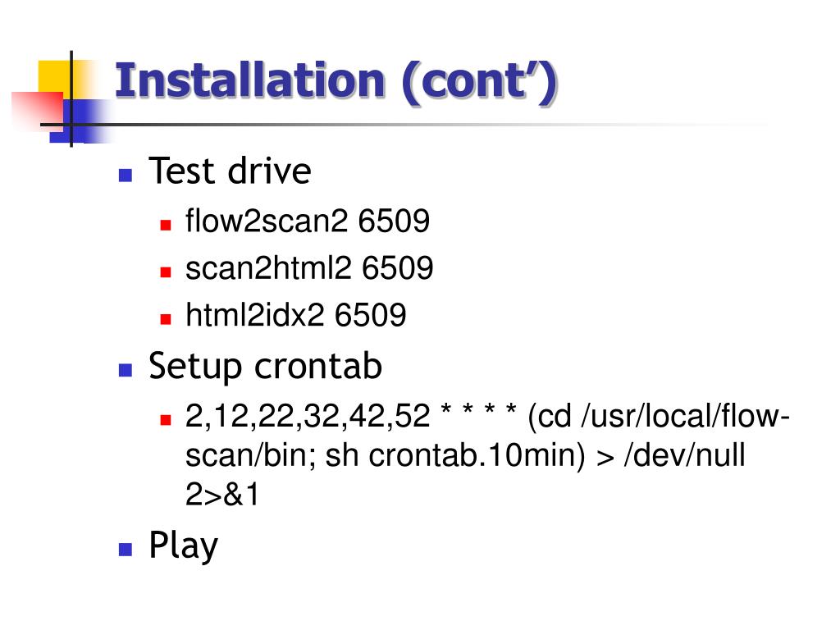Image resolution: width=840 pixels, height=630 pixels.
Task: Click the "Play" bullet text
Action: 183,546
